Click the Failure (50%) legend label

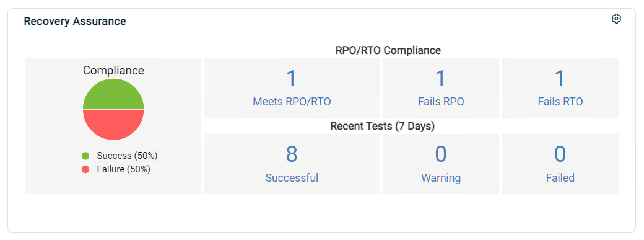tap(124, 169)
